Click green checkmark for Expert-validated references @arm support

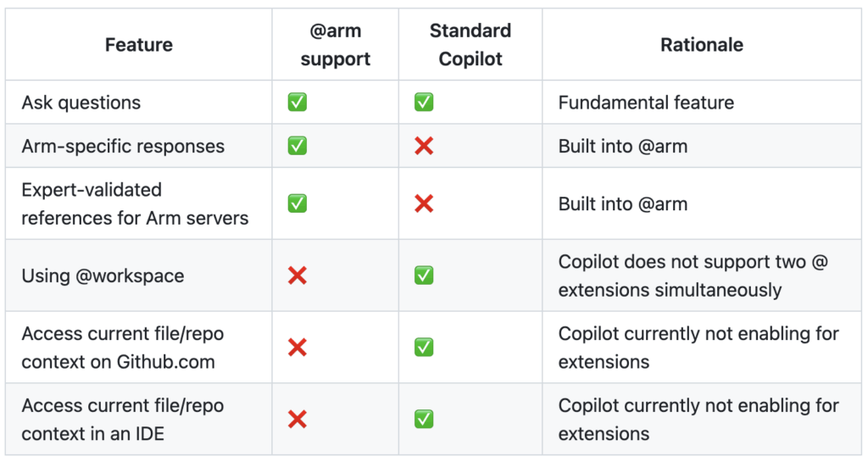click(x=298, y=203)
